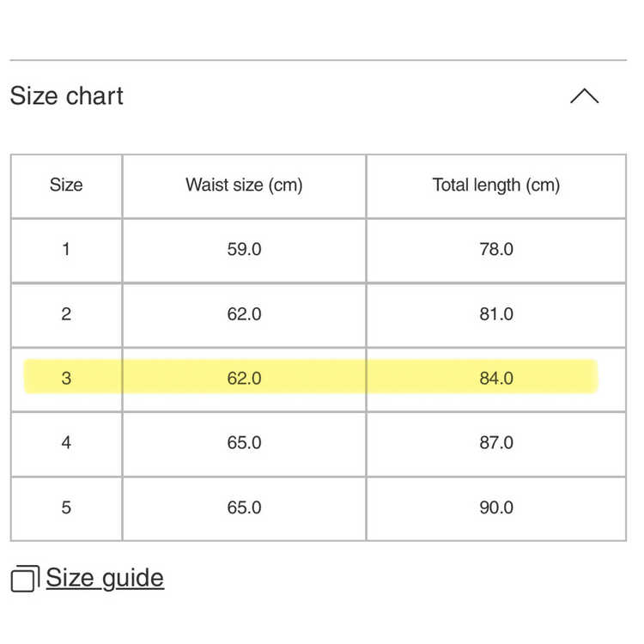The height and width of the screenshot is (644, 644).
Task: Select size 4 in the table
Action: click(66, 443)
